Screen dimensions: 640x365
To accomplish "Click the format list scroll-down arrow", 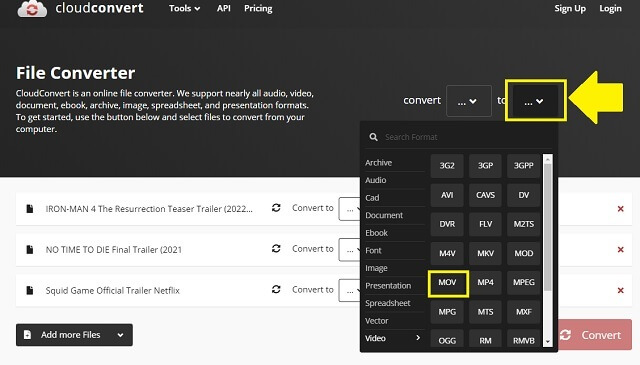I will 548,342.
